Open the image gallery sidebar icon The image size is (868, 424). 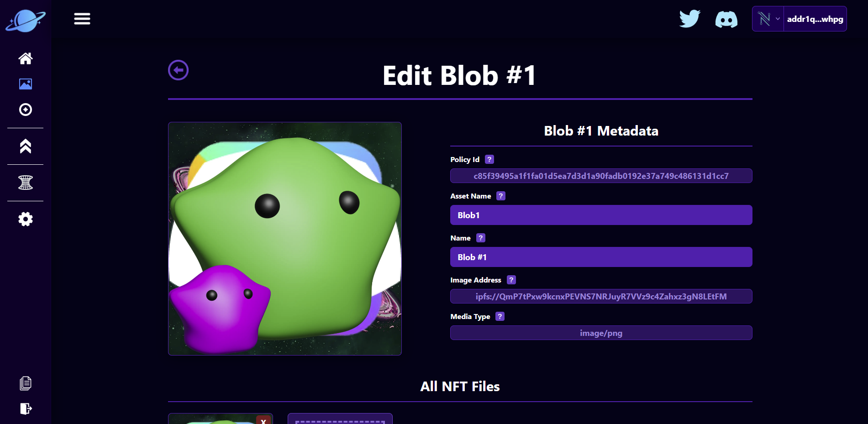tap(26, 84)
